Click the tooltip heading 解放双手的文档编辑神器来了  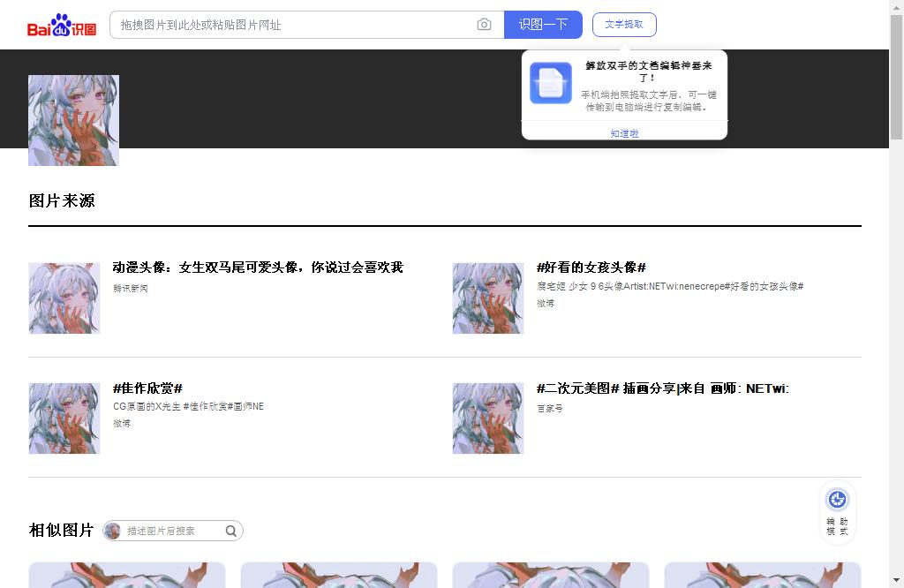coord(649,72)
